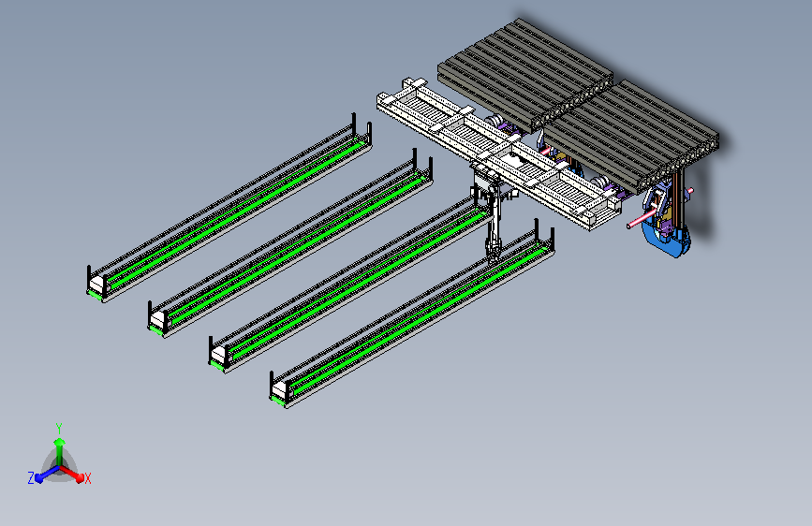This screenshot has height=526, width=812.
Task: Click the blue Z axis arrow of the triad
Action: coord(46,475)
